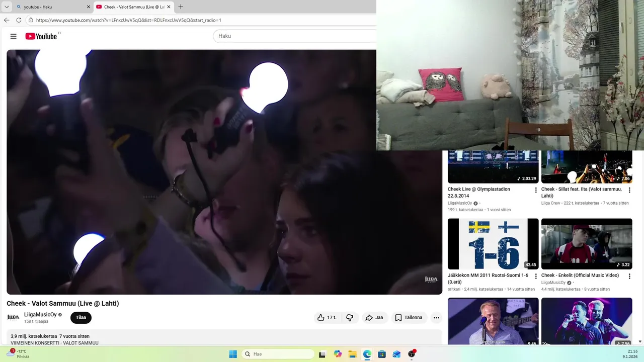Open the two singers thumbnail (7.56)
The image size is (644, 362).
587,321
